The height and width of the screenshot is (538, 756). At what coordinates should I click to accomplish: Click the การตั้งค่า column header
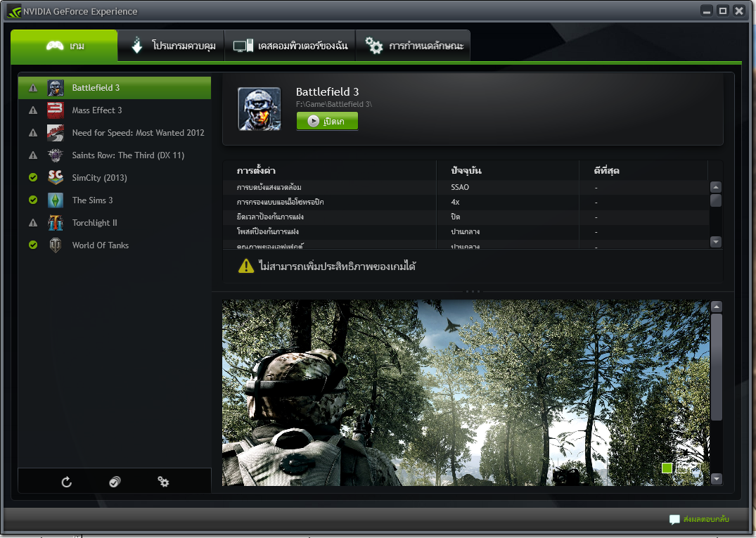pyautogui.click(x=256, y=171)
